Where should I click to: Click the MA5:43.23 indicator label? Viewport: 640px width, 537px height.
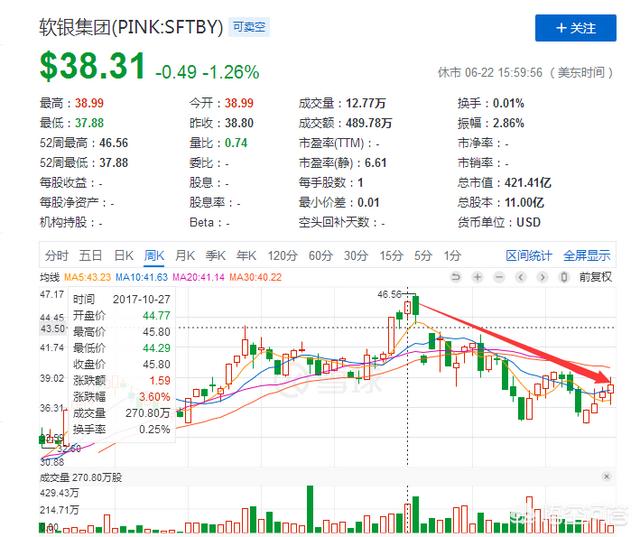(x=87, y=277)
